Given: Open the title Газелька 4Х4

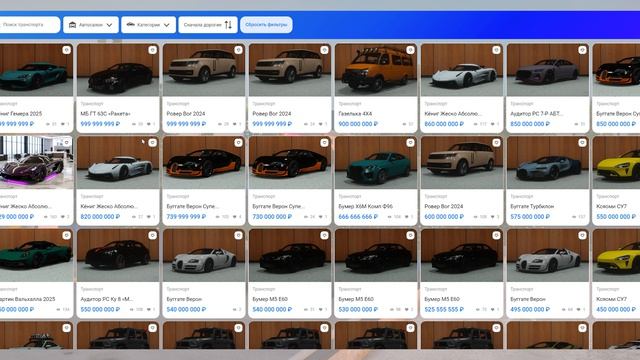Looking at the screenshot, I should [355, 113].
